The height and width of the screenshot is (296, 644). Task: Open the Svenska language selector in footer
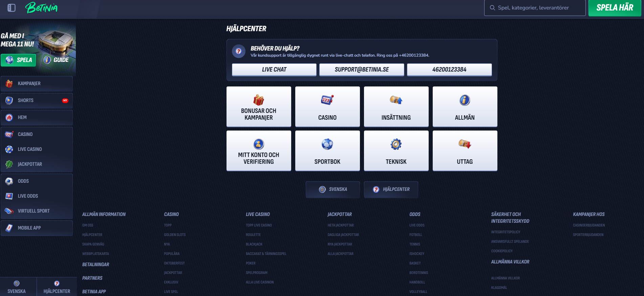333,190
